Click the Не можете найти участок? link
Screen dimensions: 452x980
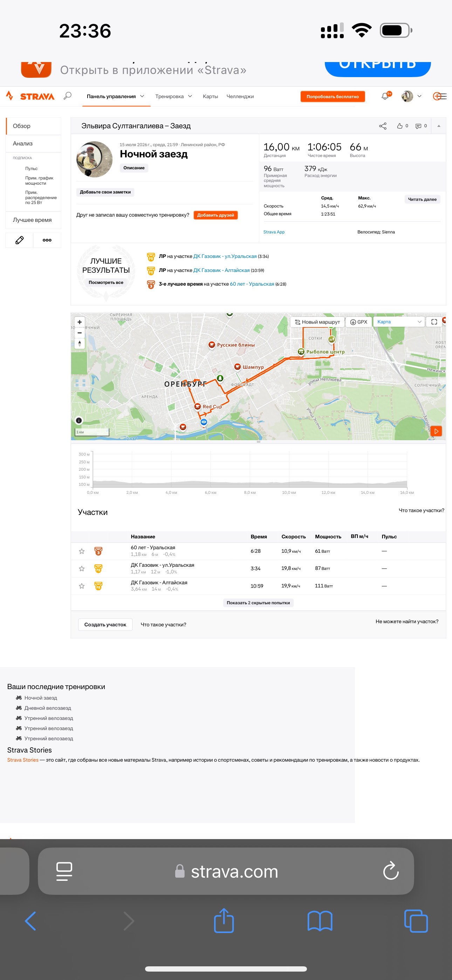[x=407, y=621]
